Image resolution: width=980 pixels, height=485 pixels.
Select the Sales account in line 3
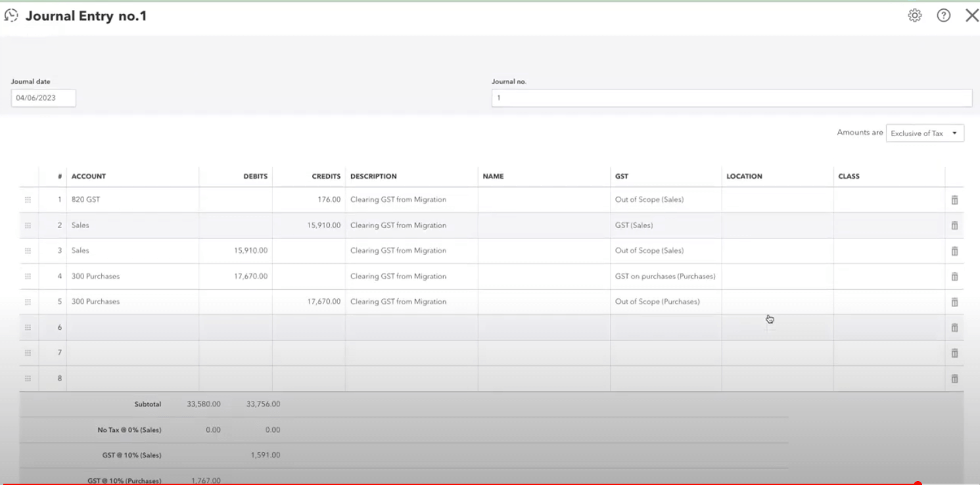[x=133, y=250]
